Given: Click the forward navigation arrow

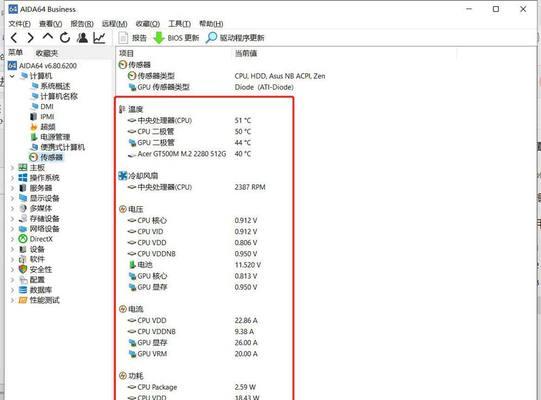Looking at the screenshot, I should click(30, 38).
